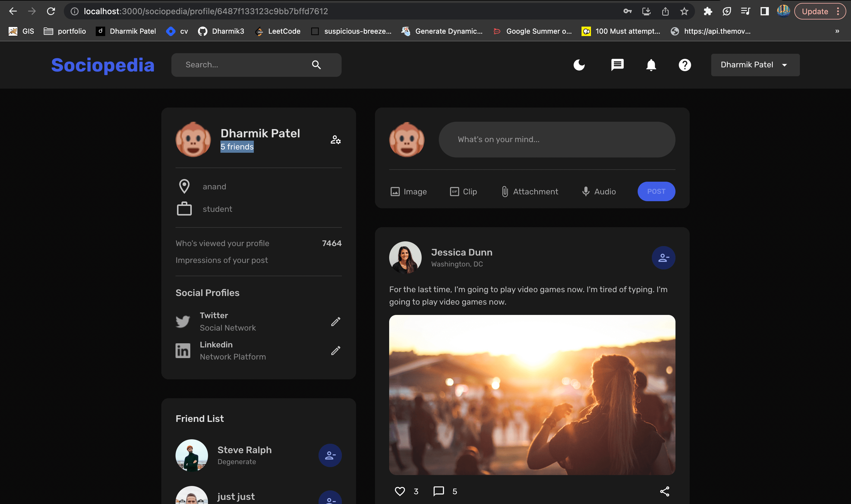
Task: Click the share page icon in address bar
Action: coord(665,11)
